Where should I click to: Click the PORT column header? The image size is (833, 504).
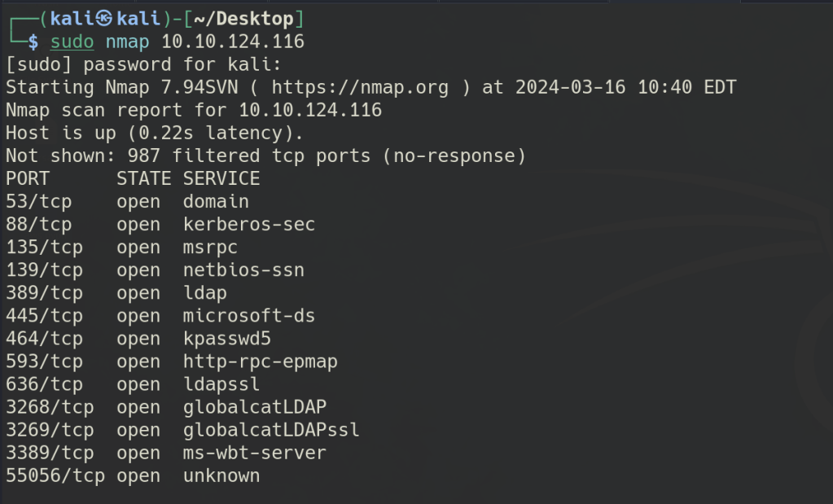pyautogui.click(x=28, y=178)
